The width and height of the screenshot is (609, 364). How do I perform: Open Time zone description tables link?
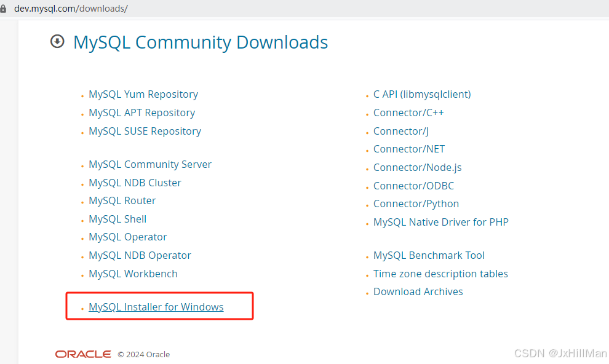pos(440,274)
